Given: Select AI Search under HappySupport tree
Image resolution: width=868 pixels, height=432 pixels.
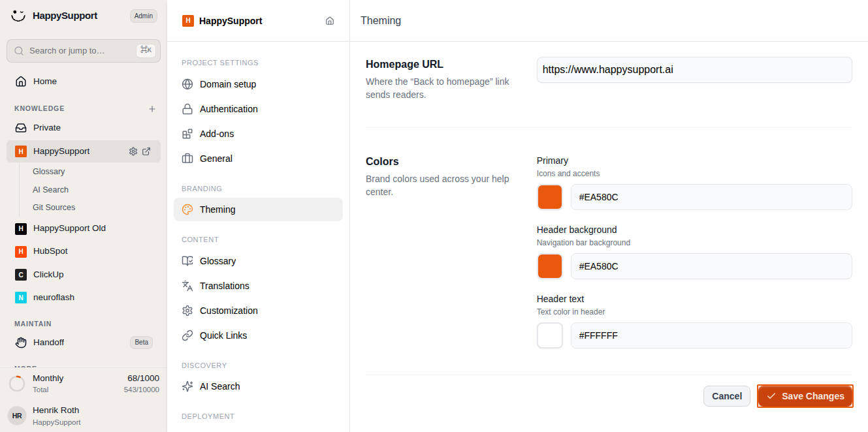Looking at the screenshot, I should [x=50, y=190].
